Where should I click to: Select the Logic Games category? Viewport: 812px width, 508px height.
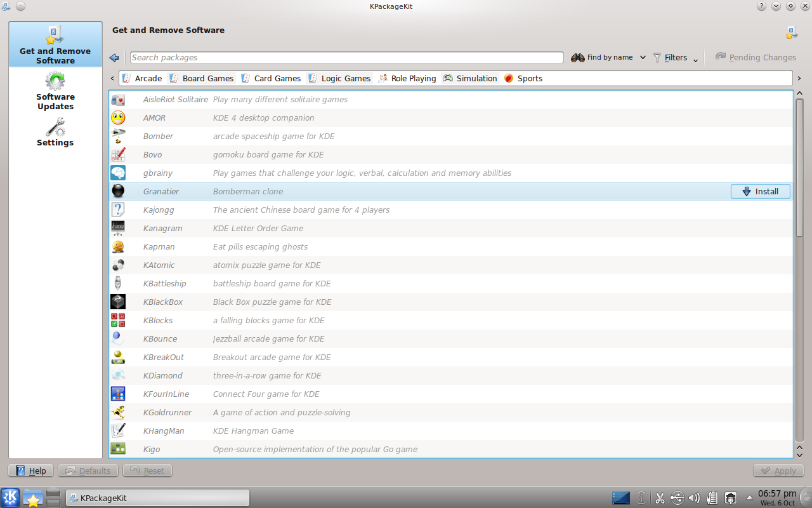339,79
